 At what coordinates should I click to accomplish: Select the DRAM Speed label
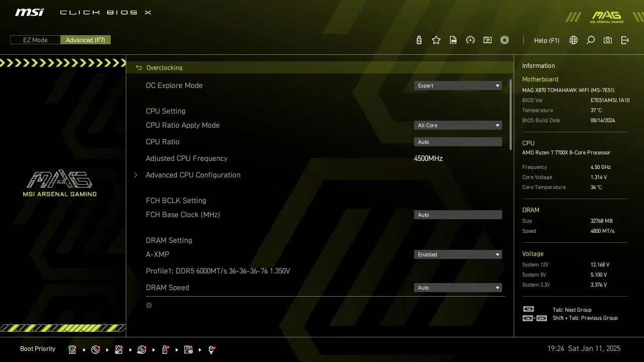(x=168, y=288)
